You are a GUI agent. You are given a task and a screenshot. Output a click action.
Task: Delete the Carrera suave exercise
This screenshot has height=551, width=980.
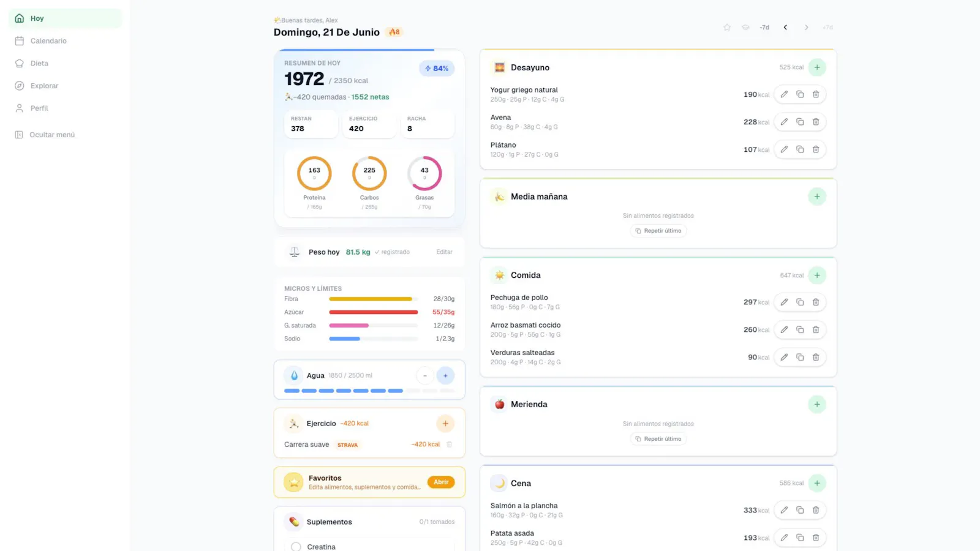tap(449, 444)
